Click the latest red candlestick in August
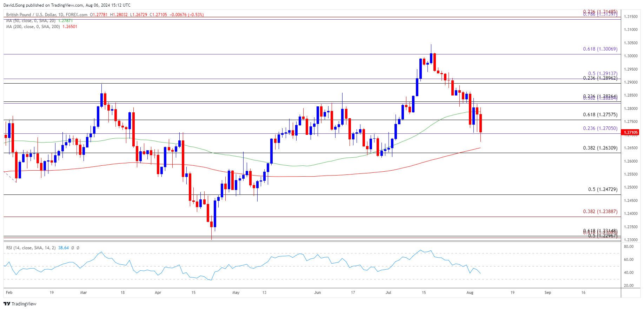The image size is (644, 310). (480, 123)
